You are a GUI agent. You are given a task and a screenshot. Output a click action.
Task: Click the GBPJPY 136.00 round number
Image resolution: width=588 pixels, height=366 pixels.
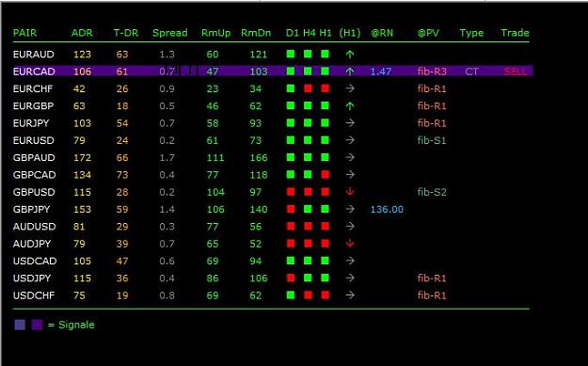click(387, 209)
